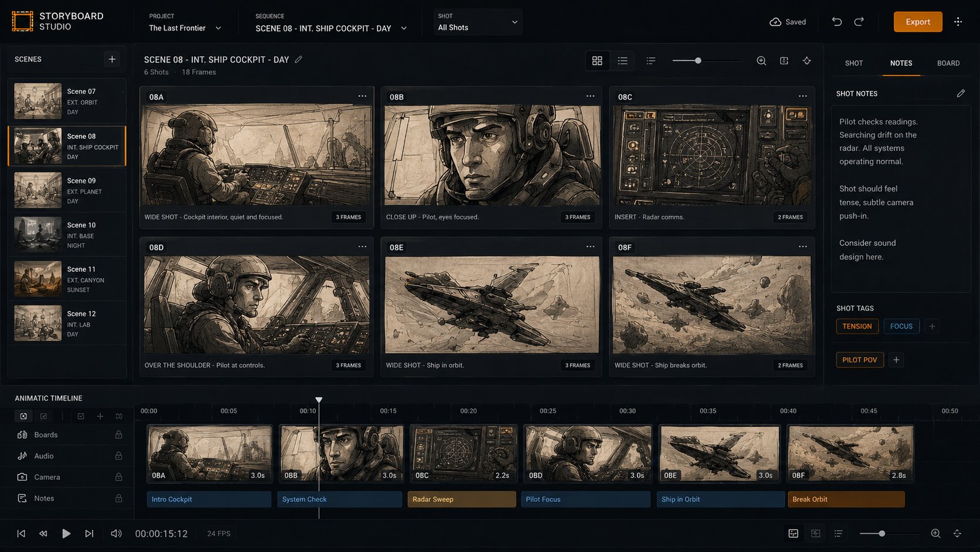
Task: Open the more options menu for shot 08A
Action: pos(362,96)
